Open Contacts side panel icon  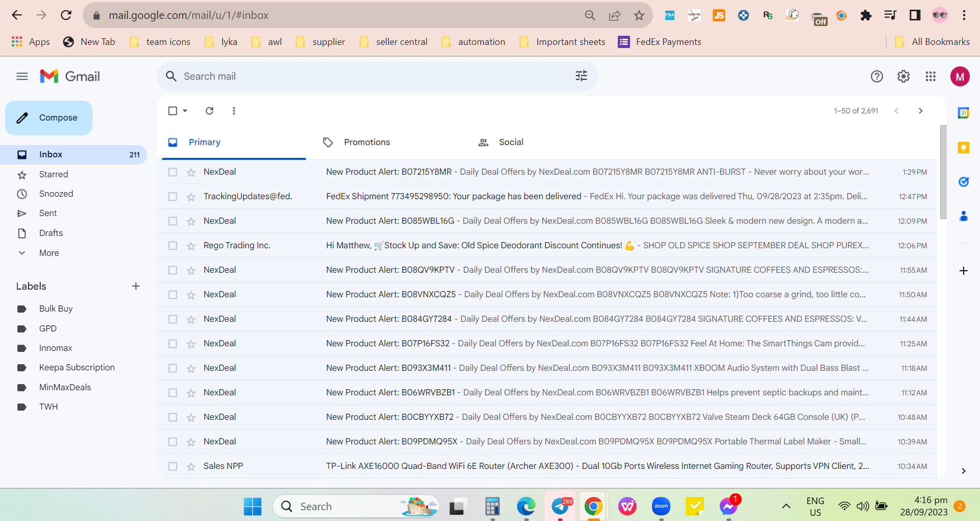click(x=964, y=216)
